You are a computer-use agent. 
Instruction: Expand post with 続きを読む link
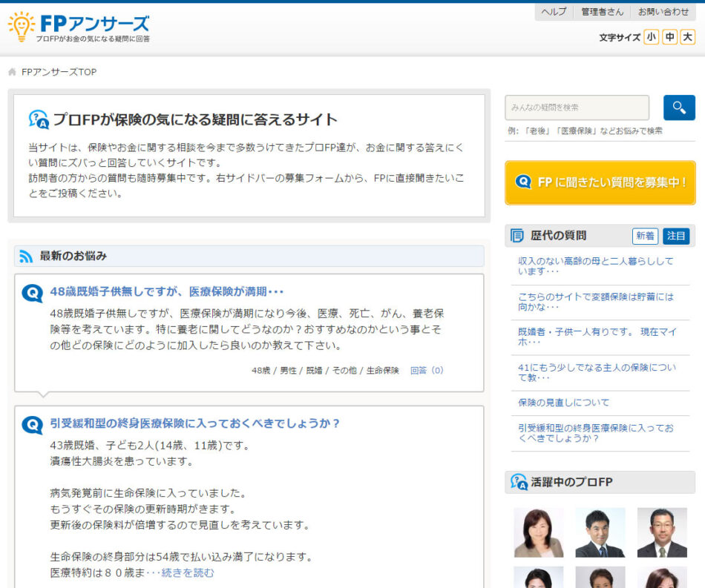188,572
